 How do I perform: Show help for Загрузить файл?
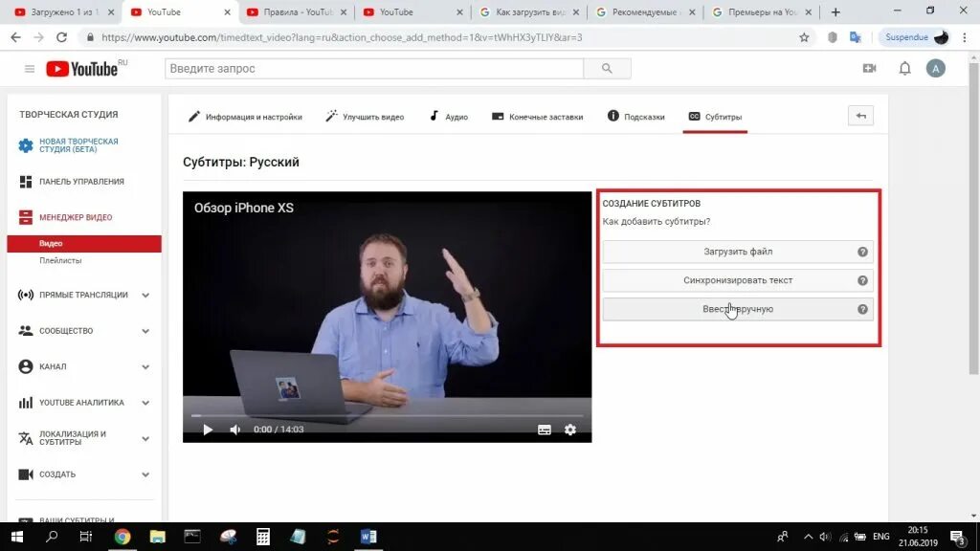(x=862, y=252)
